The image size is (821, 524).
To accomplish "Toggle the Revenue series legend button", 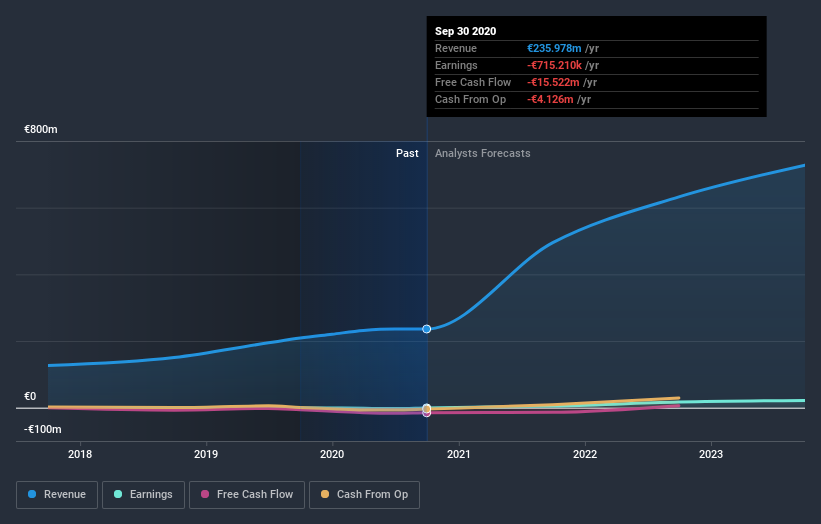I will 57,495.
